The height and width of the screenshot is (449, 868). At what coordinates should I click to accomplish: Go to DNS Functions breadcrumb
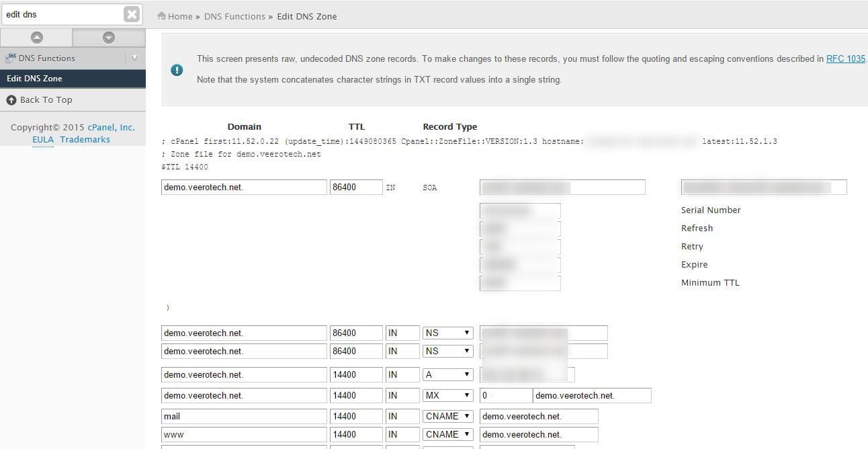coord(234,16)
